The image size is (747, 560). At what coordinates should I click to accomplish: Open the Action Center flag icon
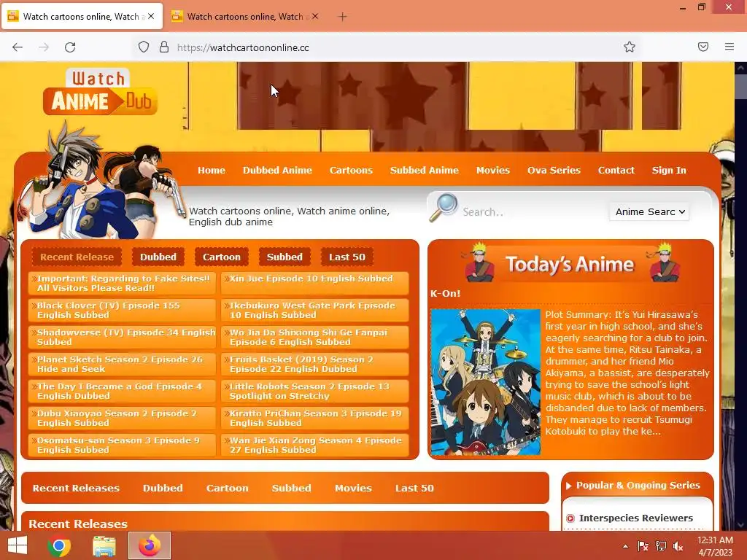click(x=643, y=546)
